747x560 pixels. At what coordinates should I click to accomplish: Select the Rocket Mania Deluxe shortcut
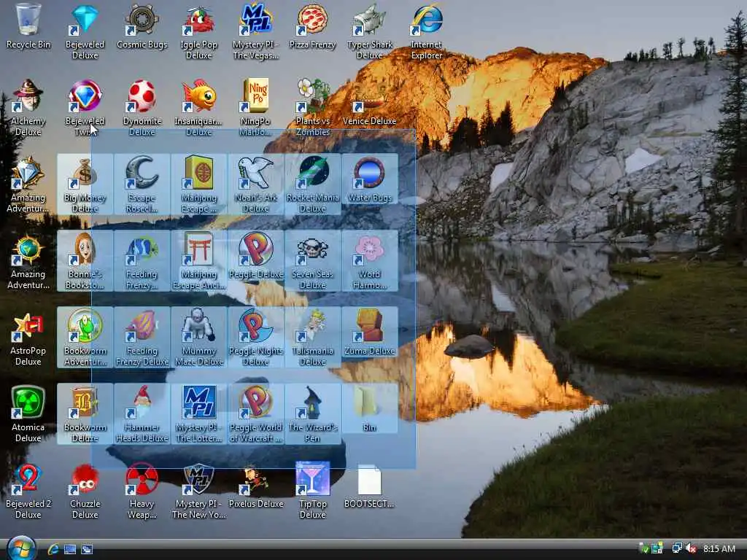[312, 184]
